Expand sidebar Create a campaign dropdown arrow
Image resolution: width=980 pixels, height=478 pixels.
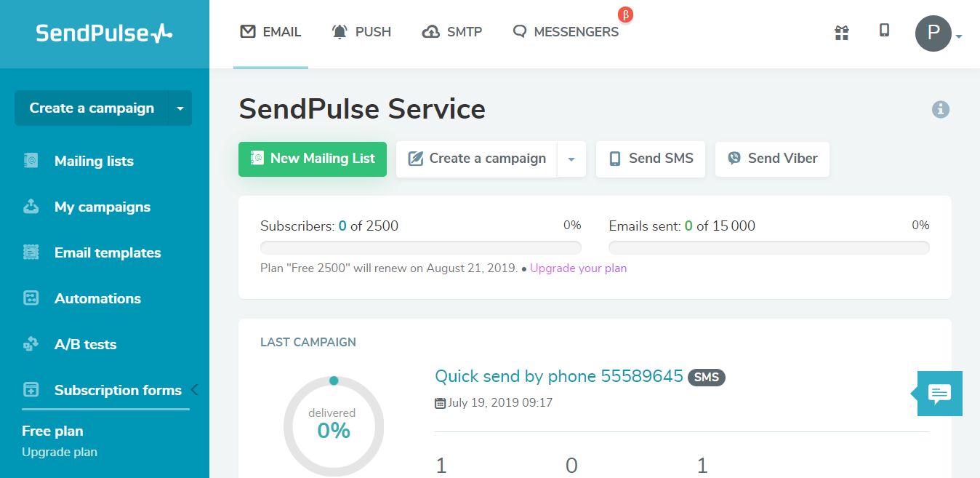(180, 108)
